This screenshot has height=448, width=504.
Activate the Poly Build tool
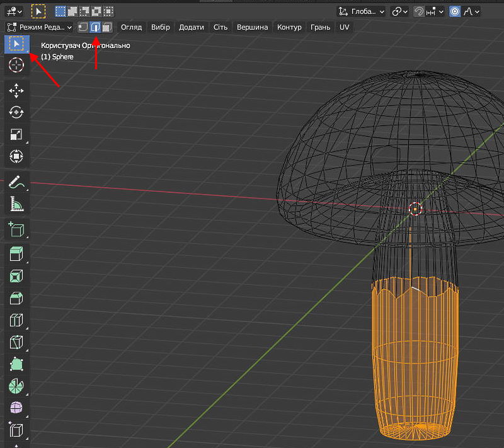point(17,364)
